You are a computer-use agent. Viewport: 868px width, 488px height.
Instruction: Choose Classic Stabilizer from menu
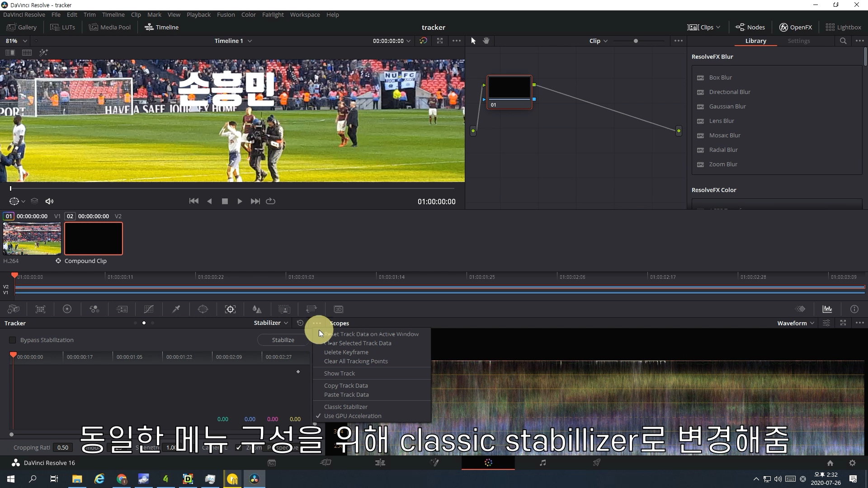point(345,407)
